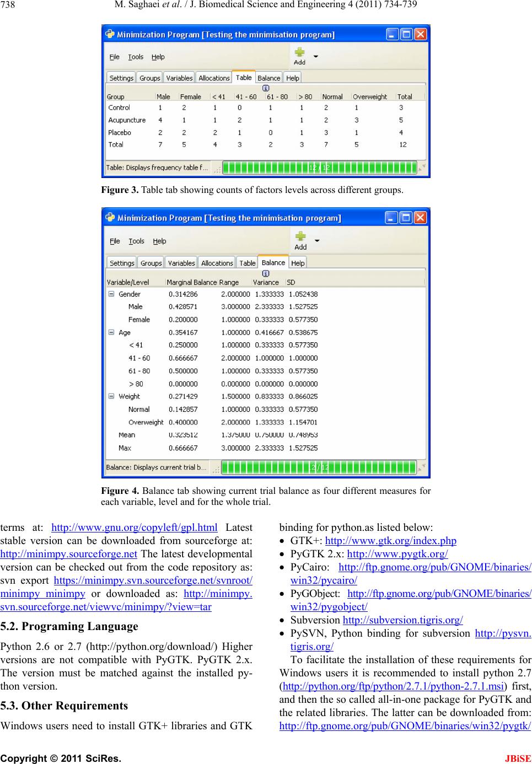
Task: Open the gnu.org copyleft gpl.html link
Action: click(x=134, y=527)
